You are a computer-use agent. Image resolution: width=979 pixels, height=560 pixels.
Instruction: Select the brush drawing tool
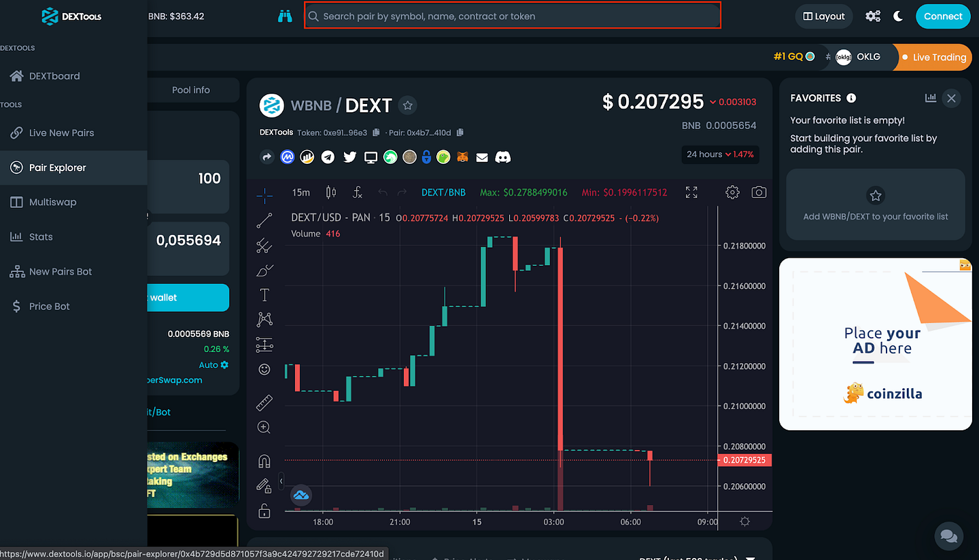tap(264, 270)
